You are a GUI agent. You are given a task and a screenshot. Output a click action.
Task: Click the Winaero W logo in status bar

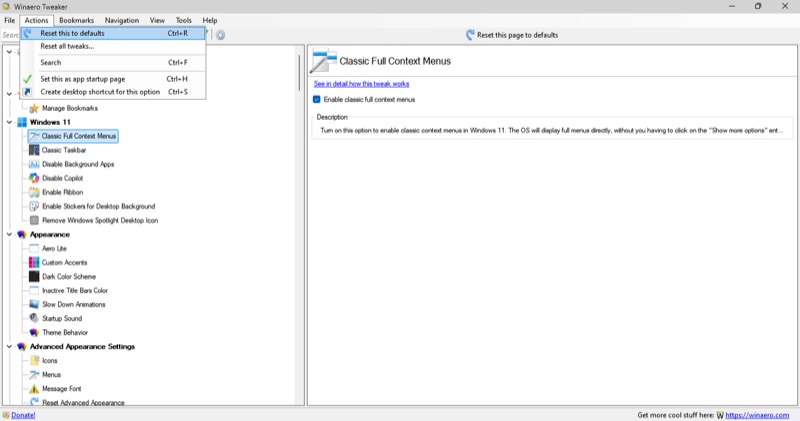[x=720, y=415]
